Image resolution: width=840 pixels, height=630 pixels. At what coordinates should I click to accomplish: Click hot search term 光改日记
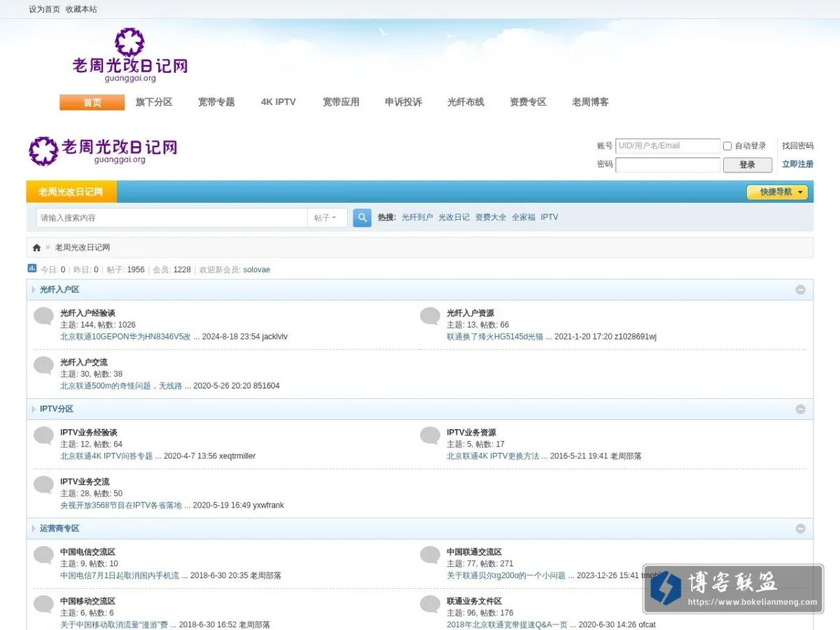(454, 218)
